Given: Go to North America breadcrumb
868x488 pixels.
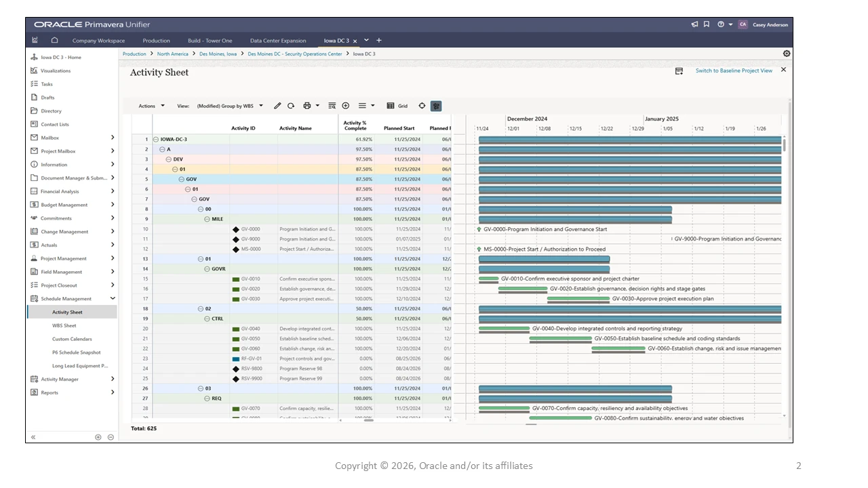Looking at the screenshot, I should tap(173, 54).
